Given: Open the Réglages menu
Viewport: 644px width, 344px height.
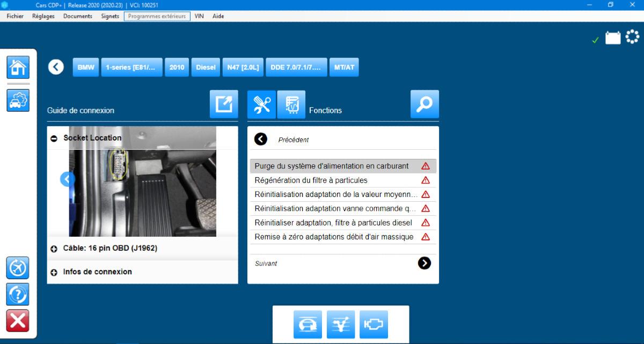Looking at the screenshot, I should [x=43, y=16].
